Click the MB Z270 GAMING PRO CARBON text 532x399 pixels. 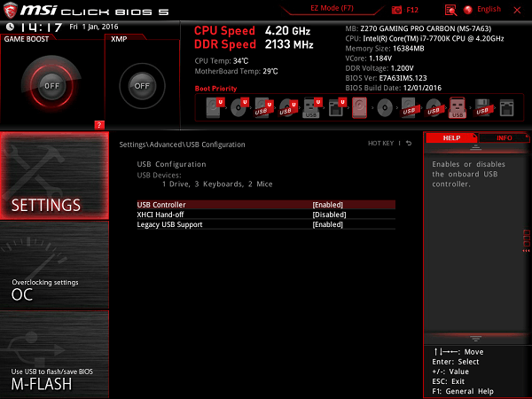point(418,28)
